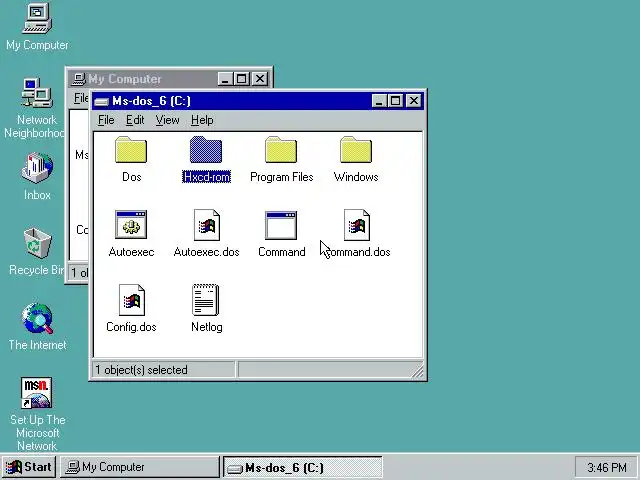Select the Autoexec batch file icon
This screenshot has height=480, width=640.
(131, 224)
